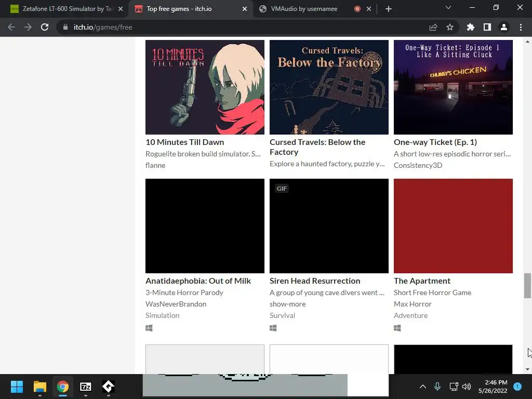Click the microphone tray icon
The height and width of the screenshot is (399, 532).
coord(437,387)
